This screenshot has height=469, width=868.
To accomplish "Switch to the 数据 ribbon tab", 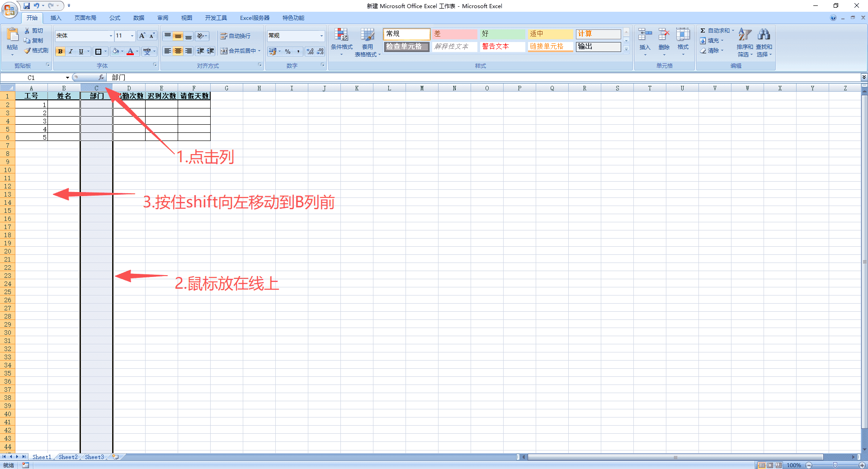I will click(139, 18).
